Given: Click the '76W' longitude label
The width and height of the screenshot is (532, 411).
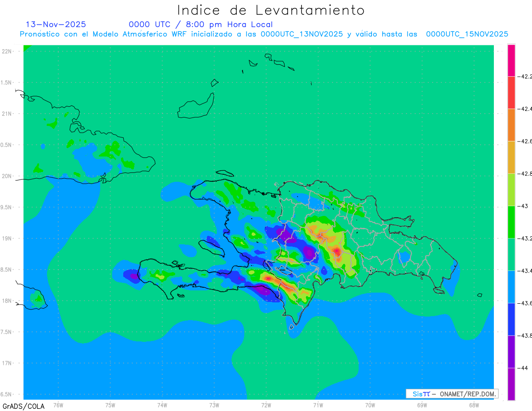Looking at the screenshot, I should click(58, 405).
